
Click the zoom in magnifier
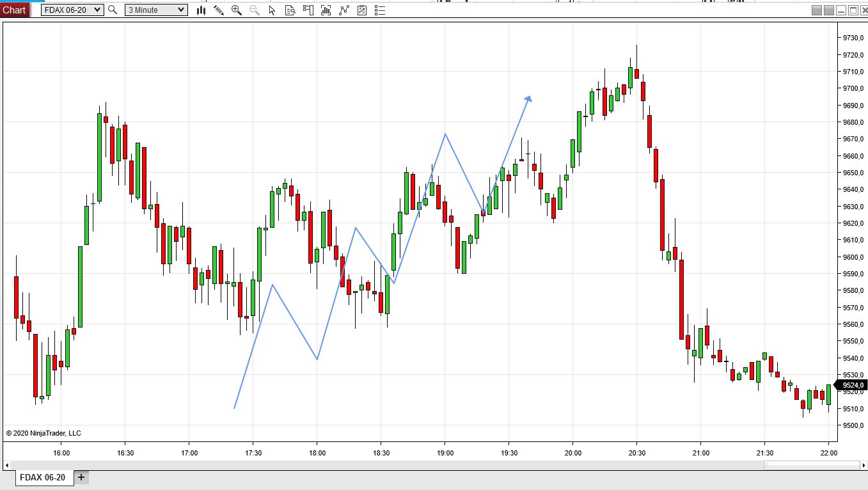(x=237, y=10)
